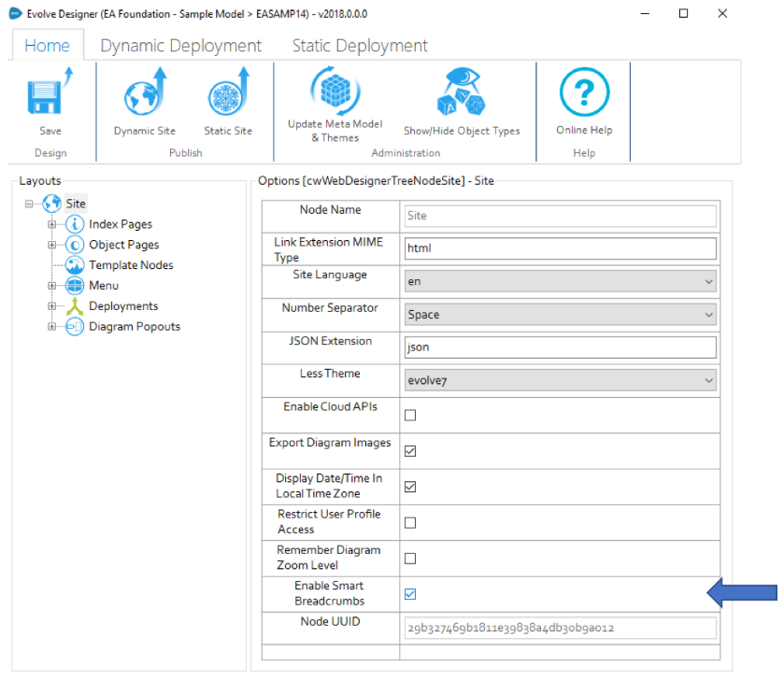
Task: Switch to the Dynamic Deployment tab
Action: click(180, 46)
